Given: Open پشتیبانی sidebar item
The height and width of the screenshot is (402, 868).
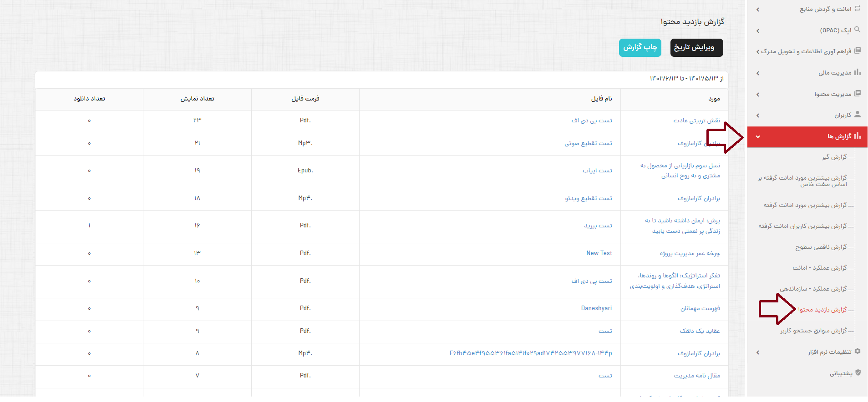Looking at the screenshot, I should [x=841, y=373].
